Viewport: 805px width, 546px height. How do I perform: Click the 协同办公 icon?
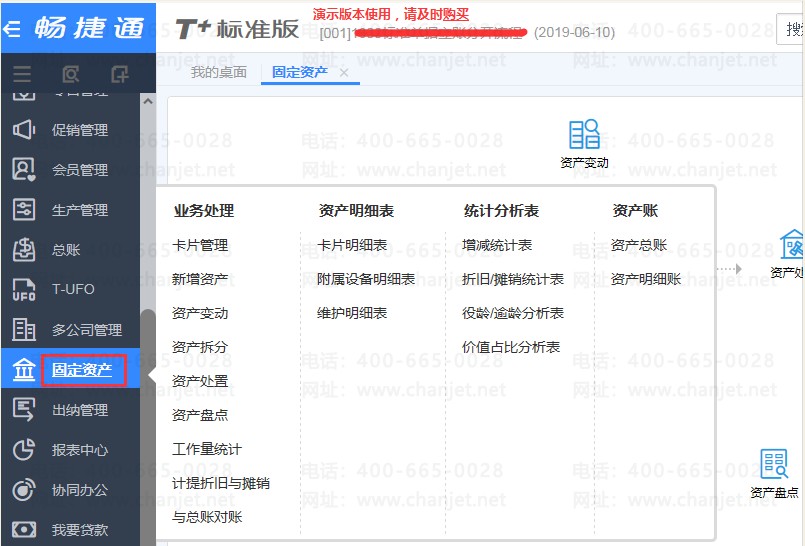24,490
